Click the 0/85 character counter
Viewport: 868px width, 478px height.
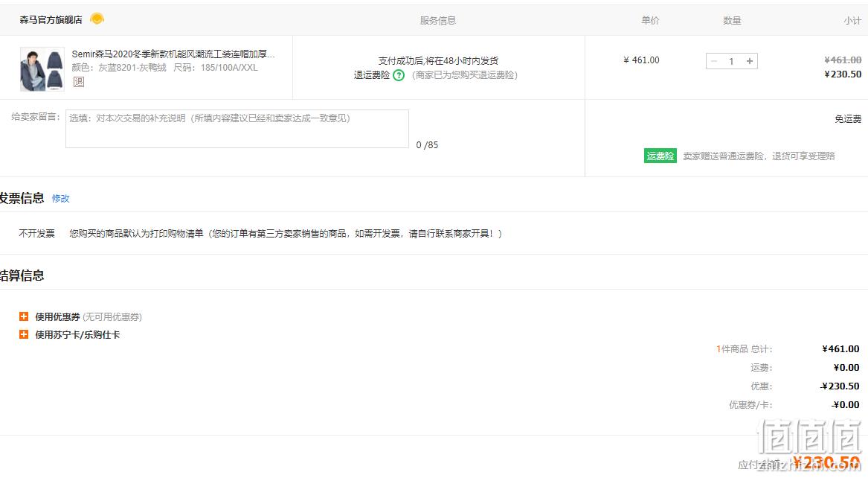click(427, 145)
